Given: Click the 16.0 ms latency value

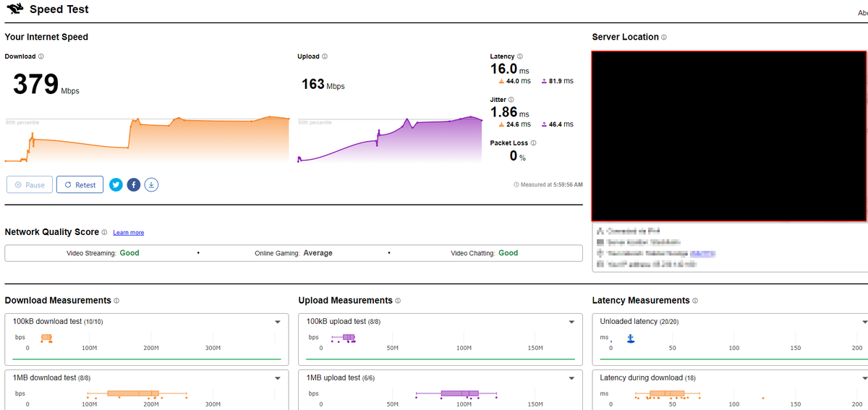Looking at the screenshot, I should (510, 69).
